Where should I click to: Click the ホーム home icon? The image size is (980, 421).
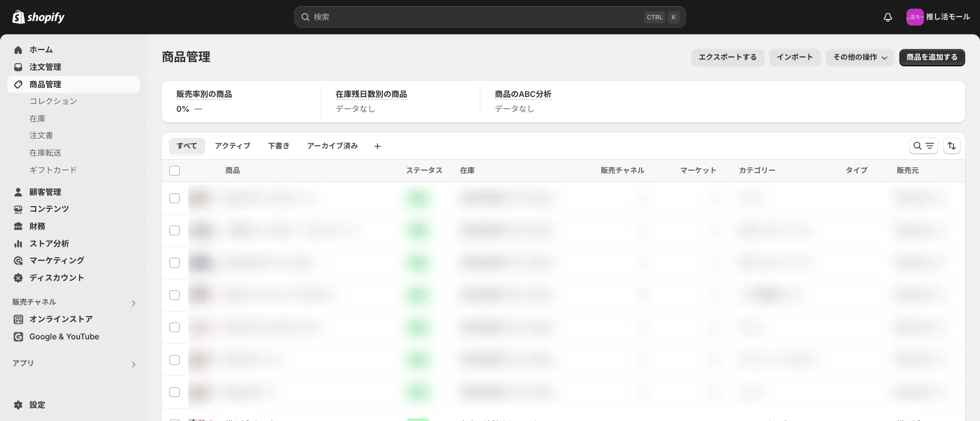(x=18, y=49)
